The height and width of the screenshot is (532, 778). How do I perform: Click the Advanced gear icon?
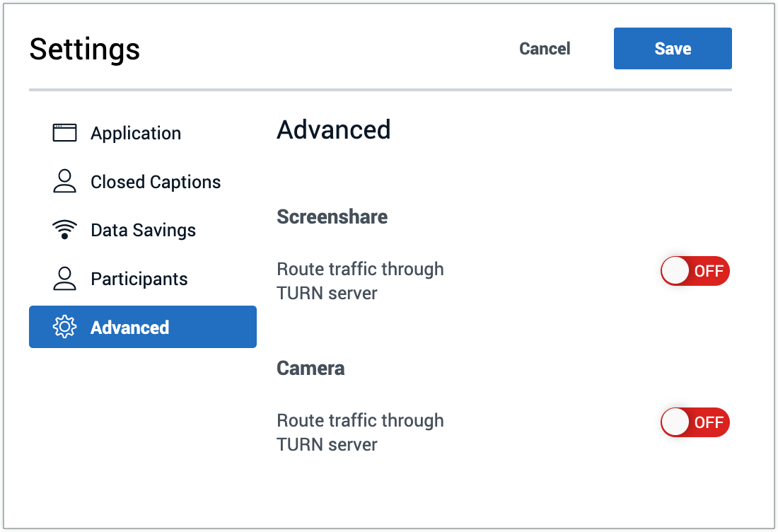pos(64,327)
